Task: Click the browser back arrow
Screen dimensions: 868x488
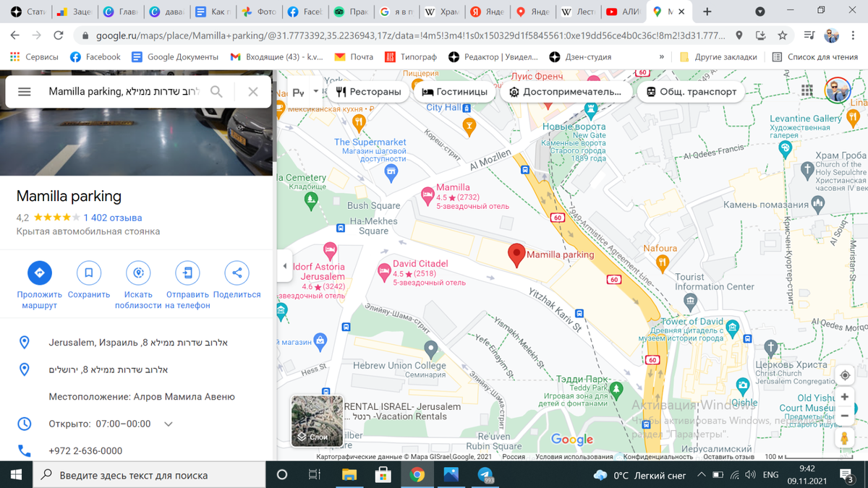Action: coord(15,35)
